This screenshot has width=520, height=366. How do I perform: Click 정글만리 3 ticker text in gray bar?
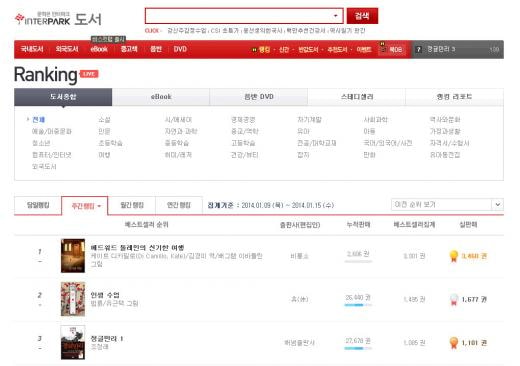[441, 49]
